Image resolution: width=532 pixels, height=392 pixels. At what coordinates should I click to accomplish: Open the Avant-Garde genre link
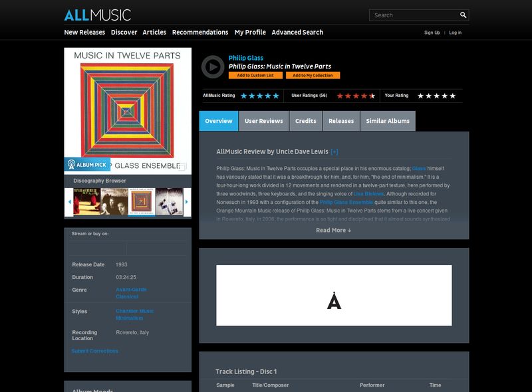coord(131,290)
